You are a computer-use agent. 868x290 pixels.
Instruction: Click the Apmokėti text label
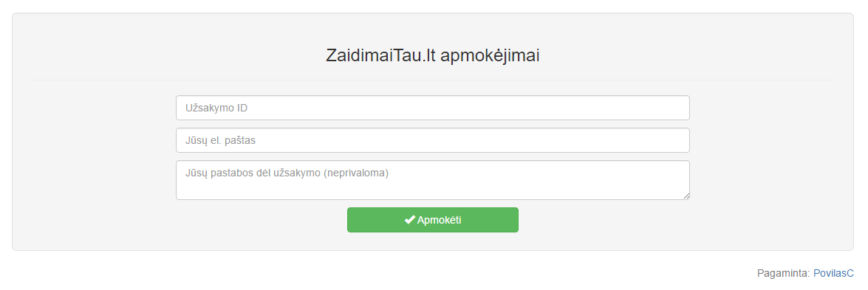(x=439, y=220)
